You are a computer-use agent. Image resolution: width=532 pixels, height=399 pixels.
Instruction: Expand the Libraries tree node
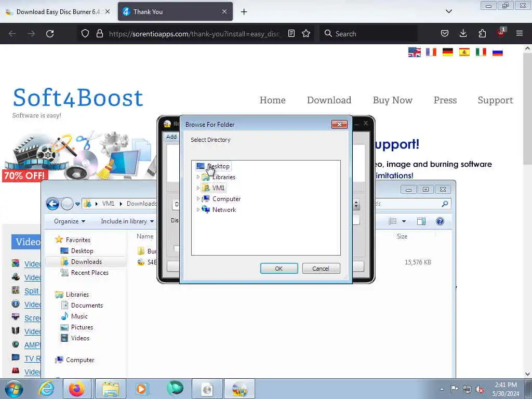198,177
